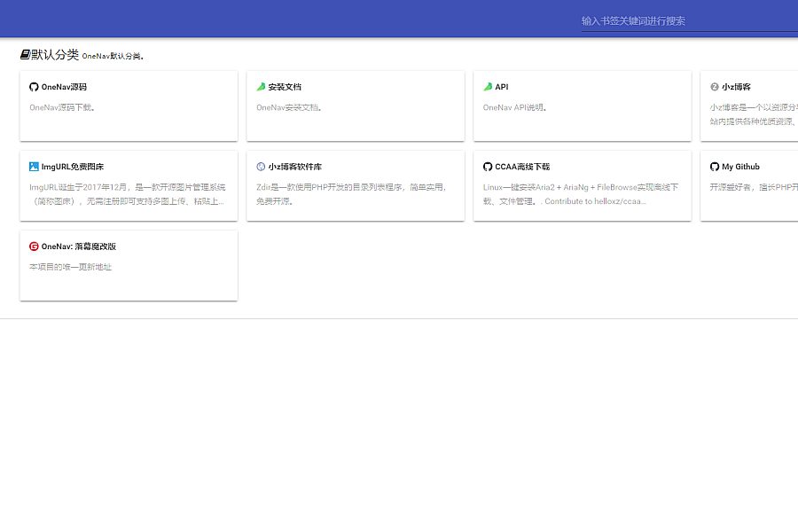This screenshot has width=798, height=532.
Task: Click the My Github card description text
Action: pos(754,187)
